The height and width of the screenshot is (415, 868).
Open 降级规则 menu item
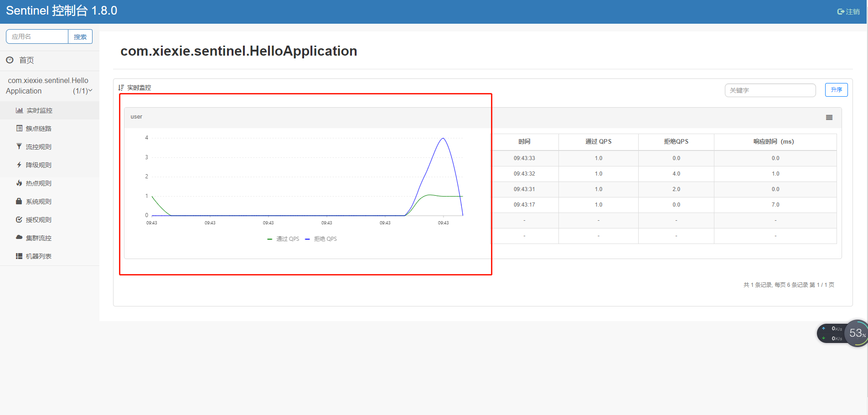click(x=50, y=165)
